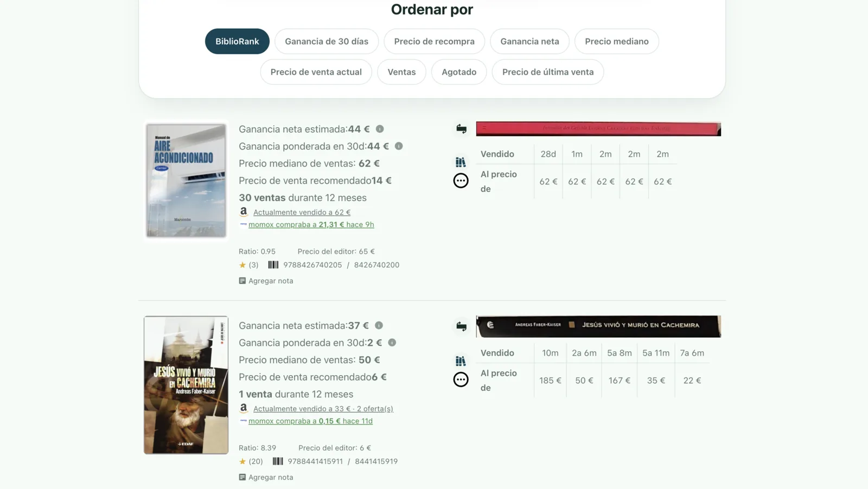Click the 2a 6m sold cell

[x=584, y=353]
